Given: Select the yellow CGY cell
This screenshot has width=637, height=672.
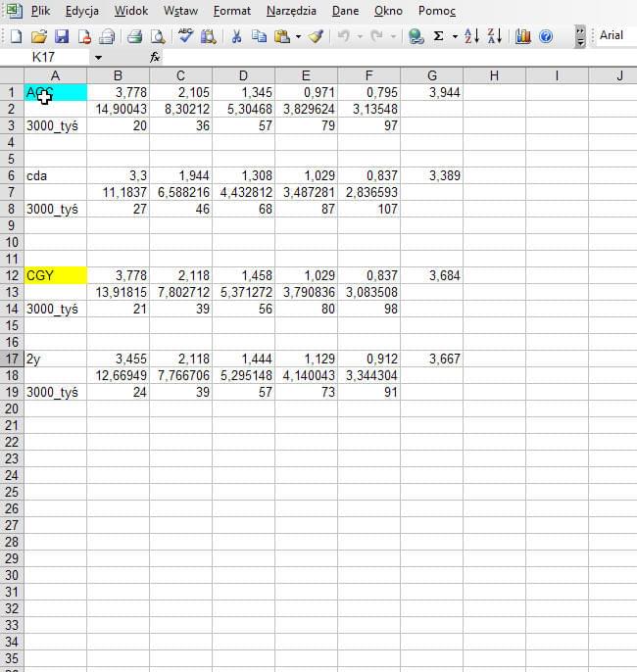Looking at the screenshot, I should pyautogui.click(x=55, y=275).
